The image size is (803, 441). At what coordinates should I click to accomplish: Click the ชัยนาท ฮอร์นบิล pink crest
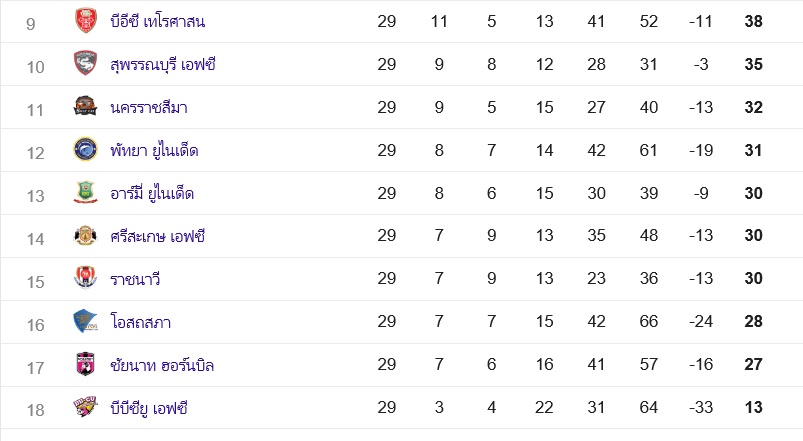point(86,364)
